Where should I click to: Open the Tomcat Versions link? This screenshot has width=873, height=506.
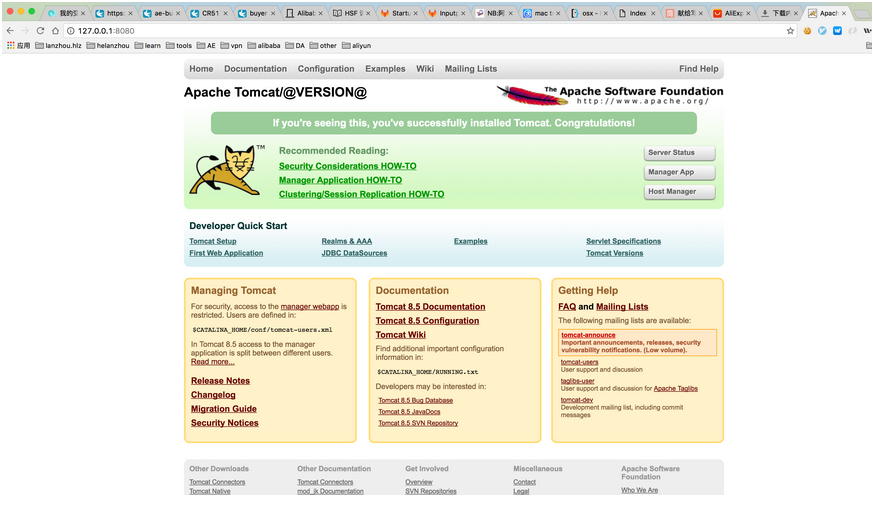(x=614, y=253)
